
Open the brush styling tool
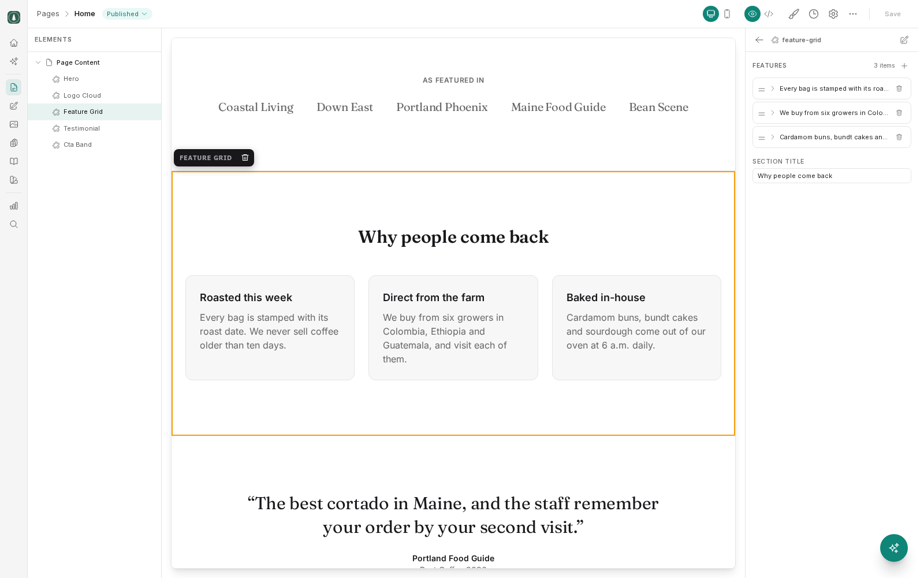coord(794,14)
